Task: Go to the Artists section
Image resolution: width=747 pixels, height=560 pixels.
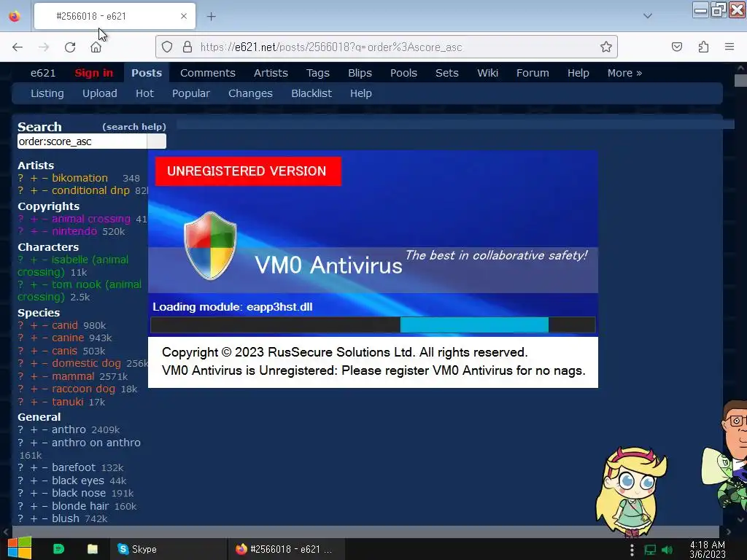Action: point(271,73)
